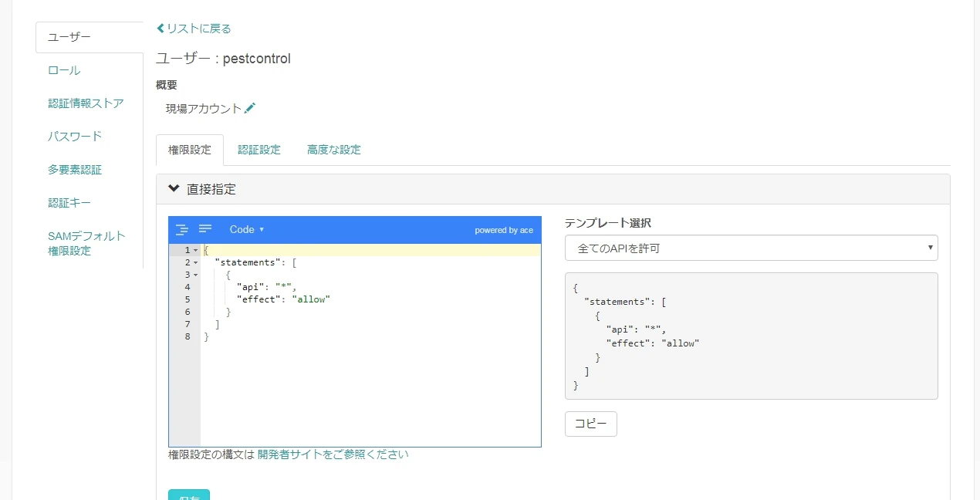Screen dimensions: 980x500
Task: Collapse the 直接指定 section
Action: (x=553, y=189)
